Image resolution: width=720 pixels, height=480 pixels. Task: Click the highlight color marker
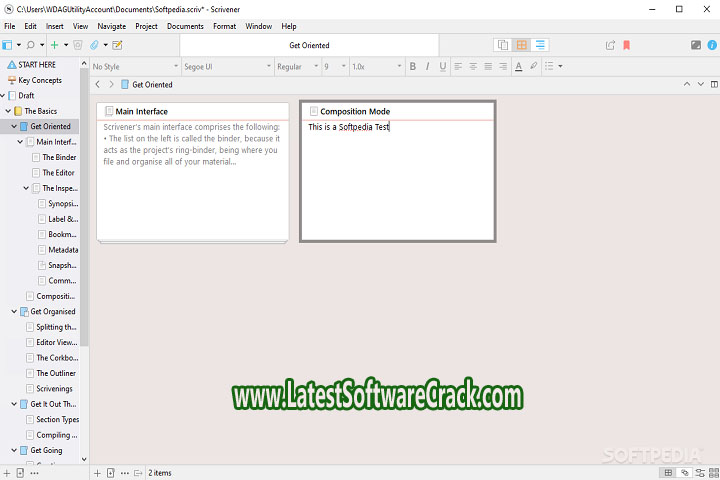(534, 67)
